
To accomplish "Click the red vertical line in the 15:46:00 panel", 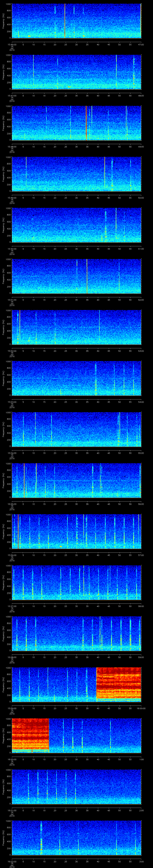I will coord(65,21).
